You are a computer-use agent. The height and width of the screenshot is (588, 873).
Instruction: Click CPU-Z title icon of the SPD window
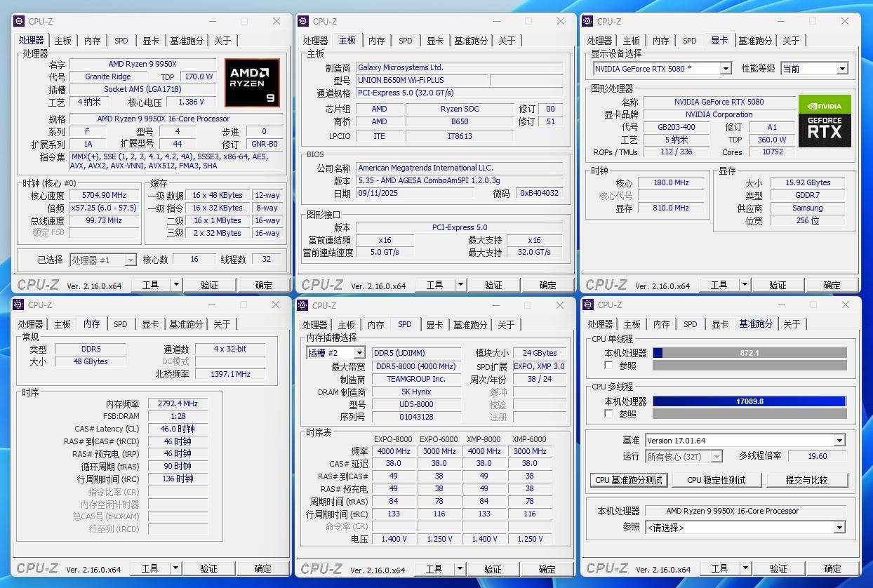pos(303,305)
